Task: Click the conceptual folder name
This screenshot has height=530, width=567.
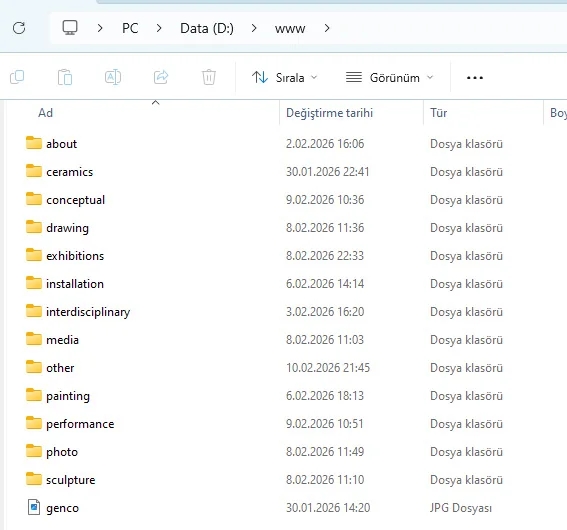Action: click(x=76, y=200)
